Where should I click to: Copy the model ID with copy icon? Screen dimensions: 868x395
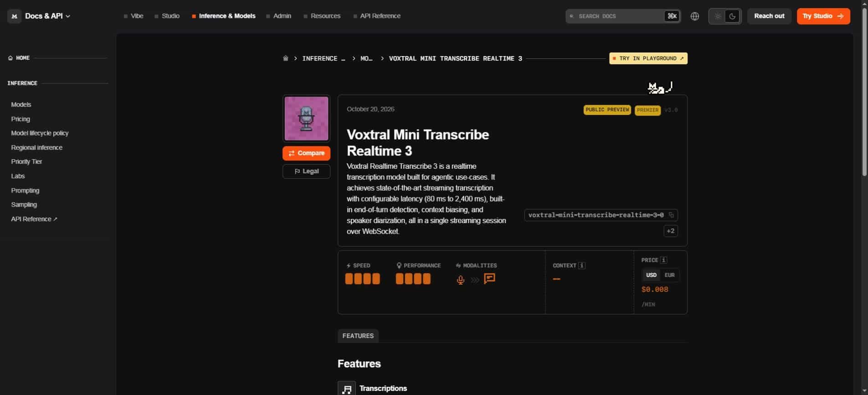click(671, 215)
